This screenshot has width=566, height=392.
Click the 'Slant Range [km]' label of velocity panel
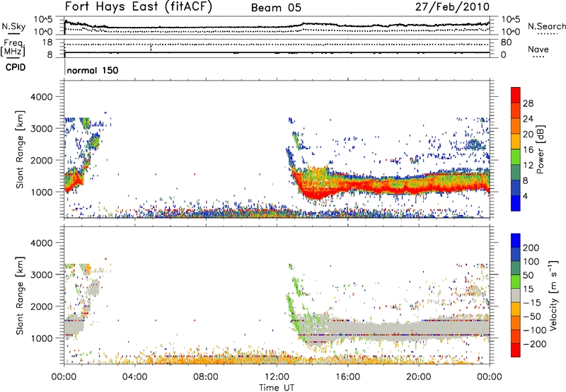click(20, 296)
